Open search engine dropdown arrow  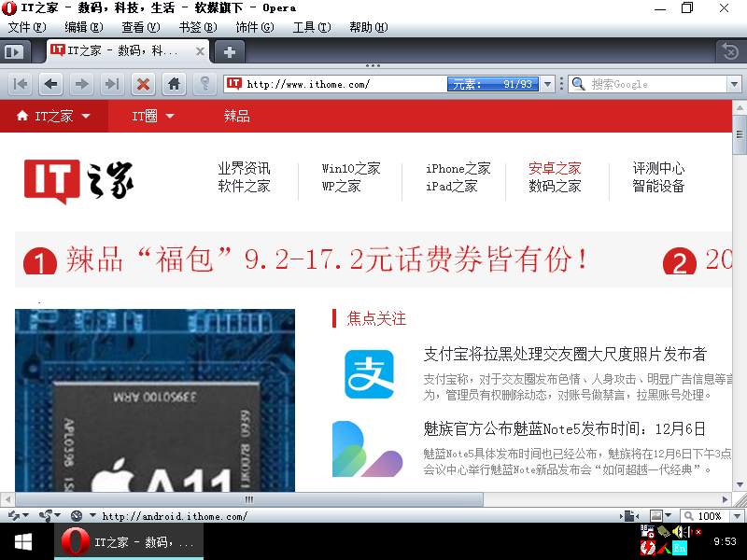point(734,84)
